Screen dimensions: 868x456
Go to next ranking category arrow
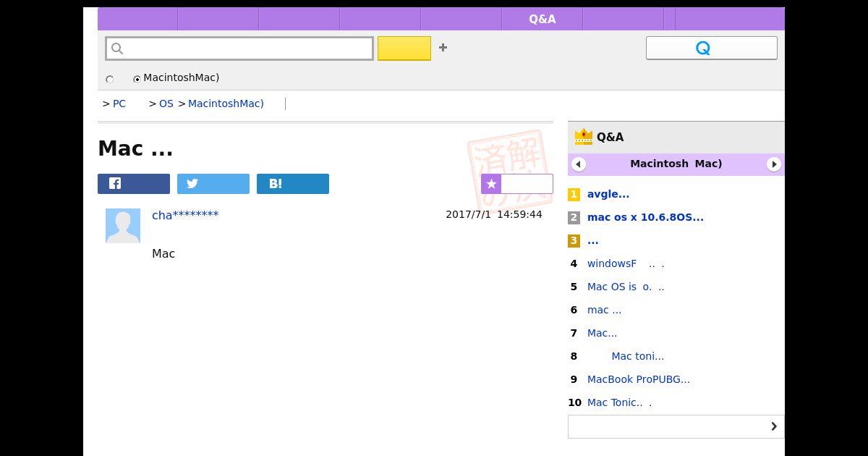point(774,164)
